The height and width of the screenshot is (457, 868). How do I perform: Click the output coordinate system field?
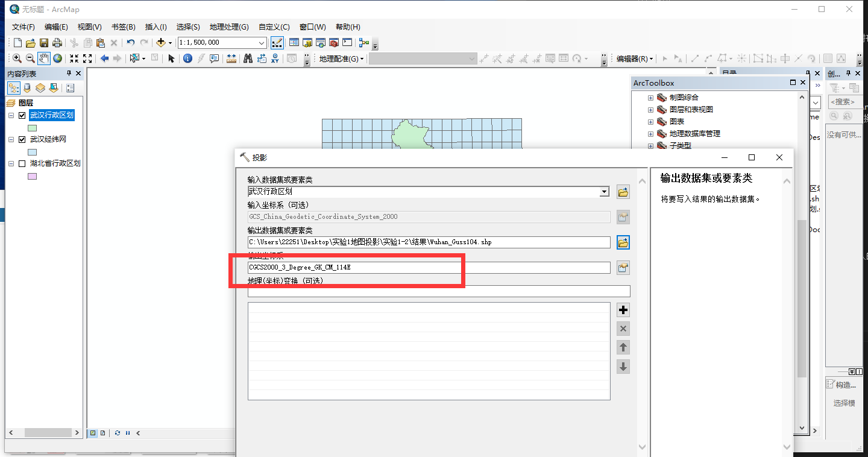pos(428,268)
